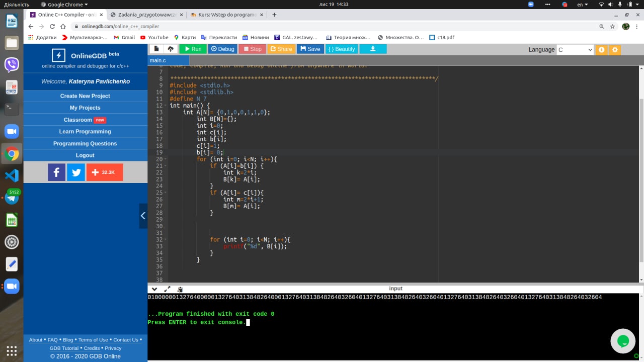Switch to Zadania_przygotowawcze browser tab
This screenshot has height=362, width=644.
[x=143, y=15]
